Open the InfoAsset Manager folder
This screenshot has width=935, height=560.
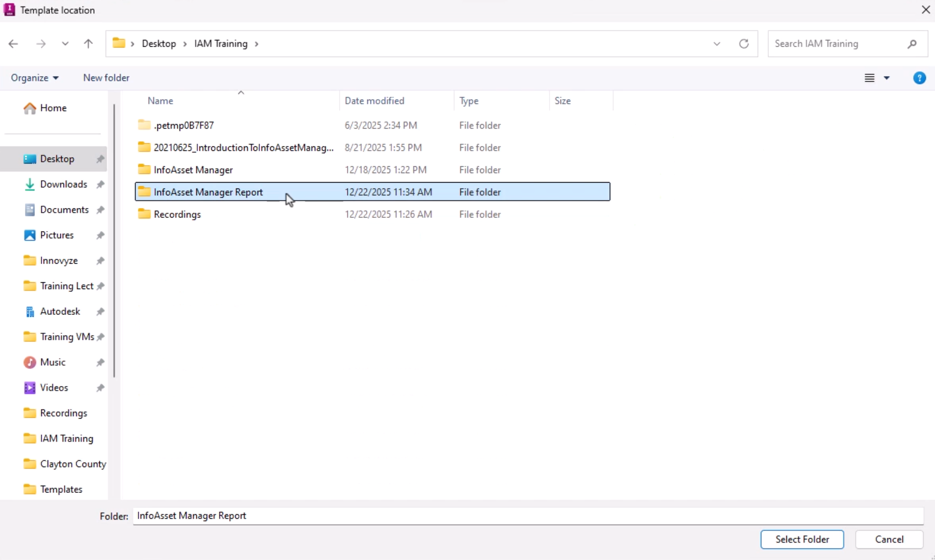tap(194, 169)
